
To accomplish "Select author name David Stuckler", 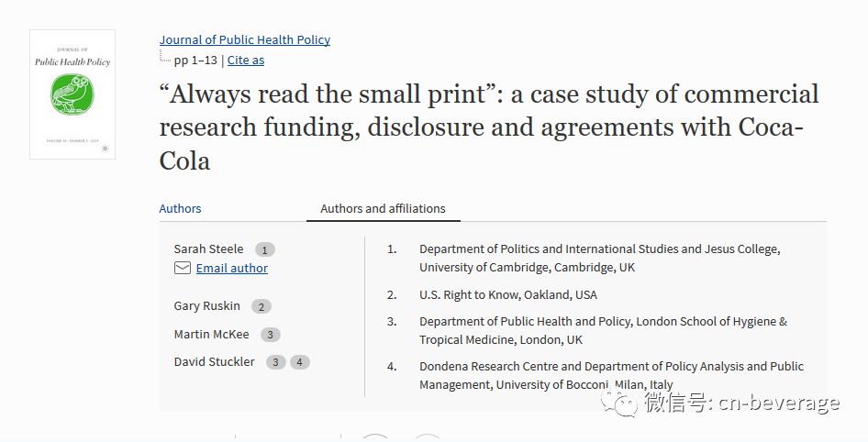I will tap(214, 362).
